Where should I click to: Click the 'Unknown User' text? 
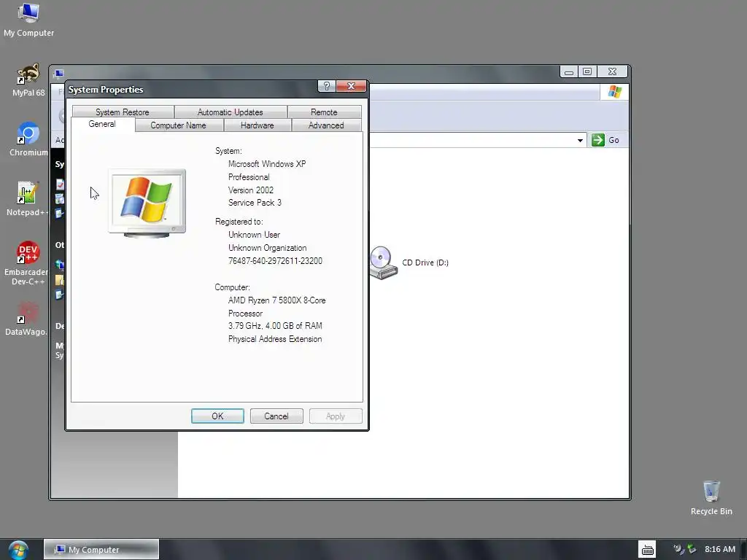pos(254,235)
